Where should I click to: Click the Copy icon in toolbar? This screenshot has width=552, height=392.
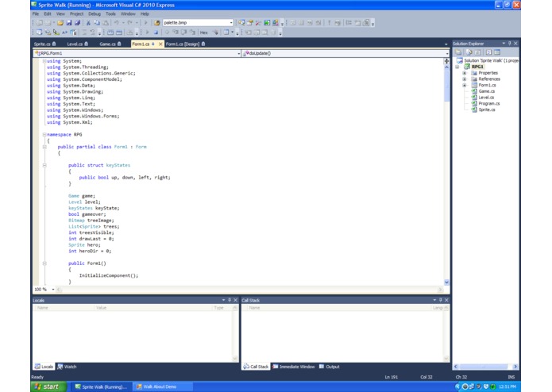(x=97, y=23)
